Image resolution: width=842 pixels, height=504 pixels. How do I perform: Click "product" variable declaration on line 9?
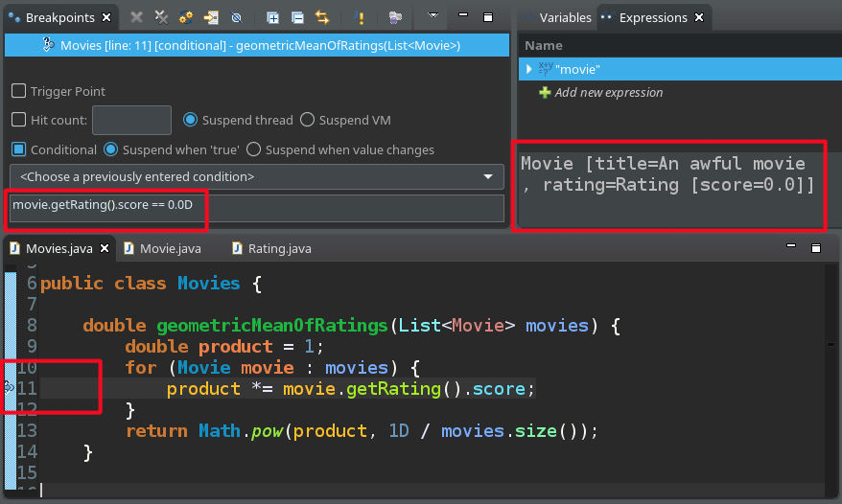[235, 346]
